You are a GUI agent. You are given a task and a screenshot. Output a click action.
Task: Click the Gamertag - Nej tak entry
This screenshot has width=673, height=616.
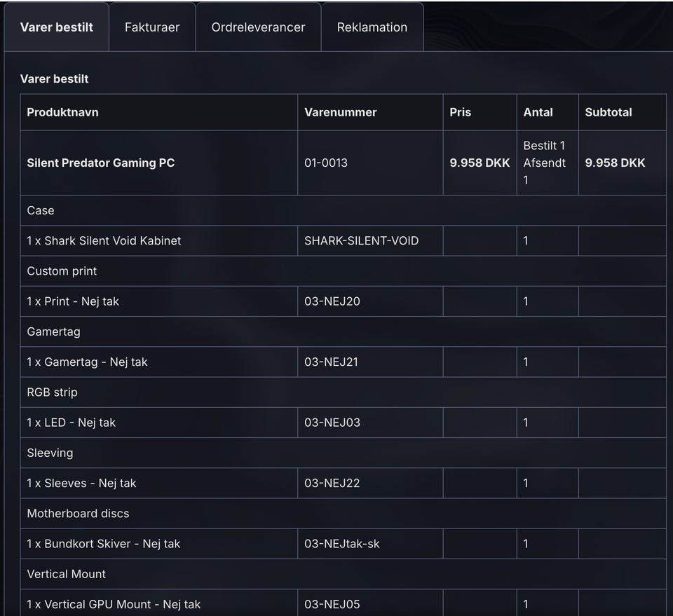coord(87,362)
